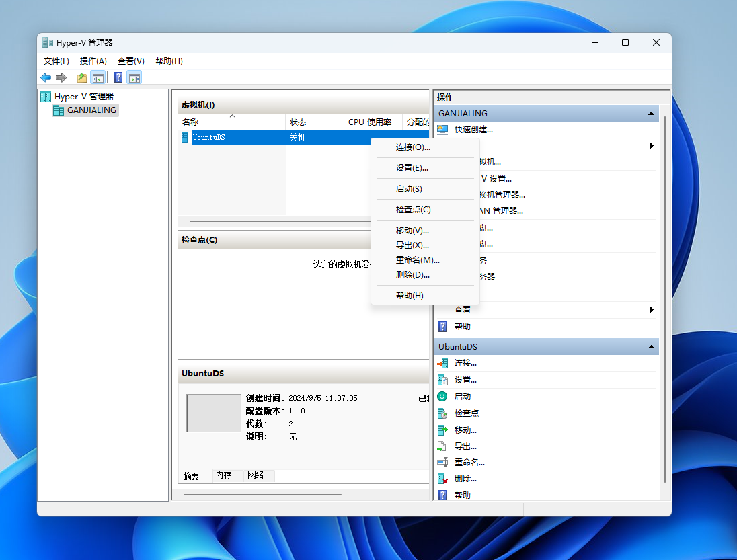The image size is (737, 560).
Task: Sort by the 名称 column header
Action: 232,122
